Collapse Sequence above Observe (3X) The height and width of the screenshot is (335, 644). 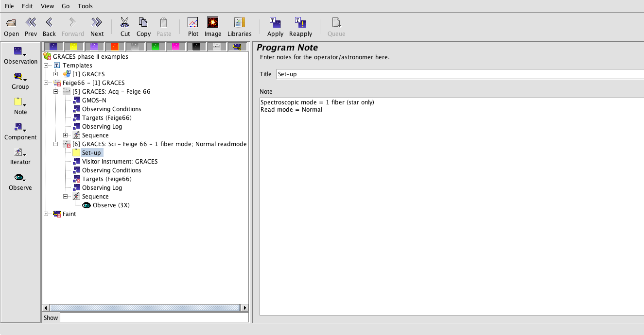tap(66, 197)
